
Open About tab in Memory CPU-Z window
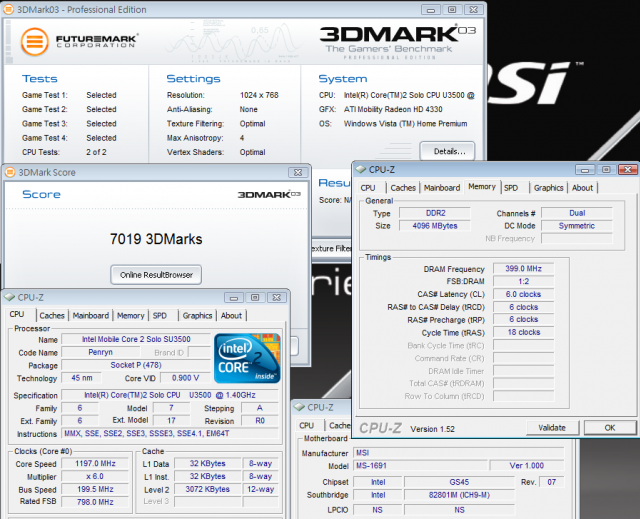(x=582, y=188)
